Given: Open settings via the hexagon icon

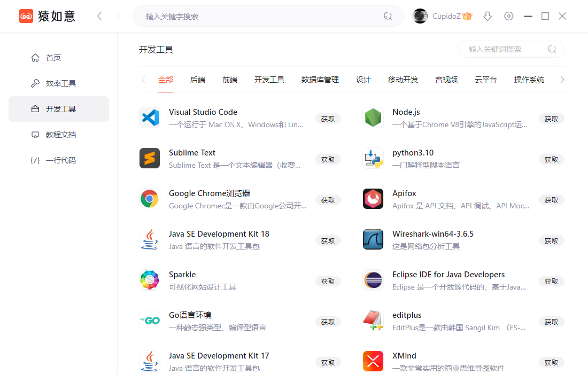Looking at the screenshot, I should pyautogui.click(x=509, y=16).
